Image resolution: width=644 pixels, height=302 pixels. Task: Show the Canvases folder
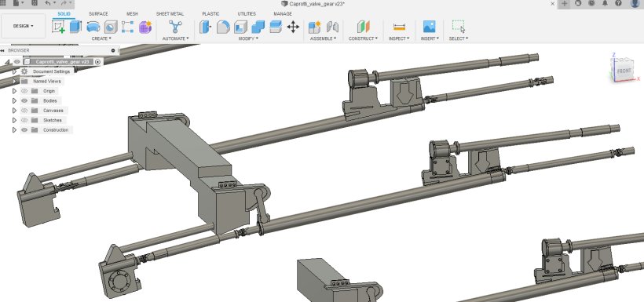pyautogui.click(x=24, y=111)
